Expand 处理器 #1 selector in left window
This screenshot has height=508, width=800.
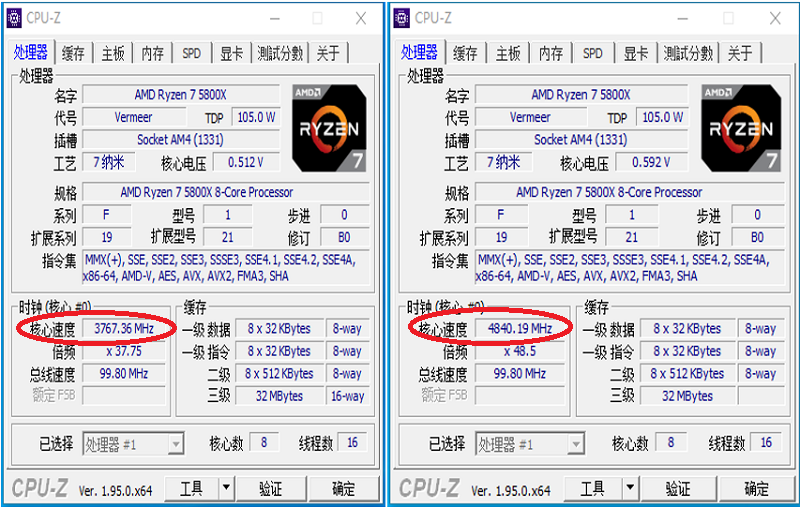tap(176, 444)
